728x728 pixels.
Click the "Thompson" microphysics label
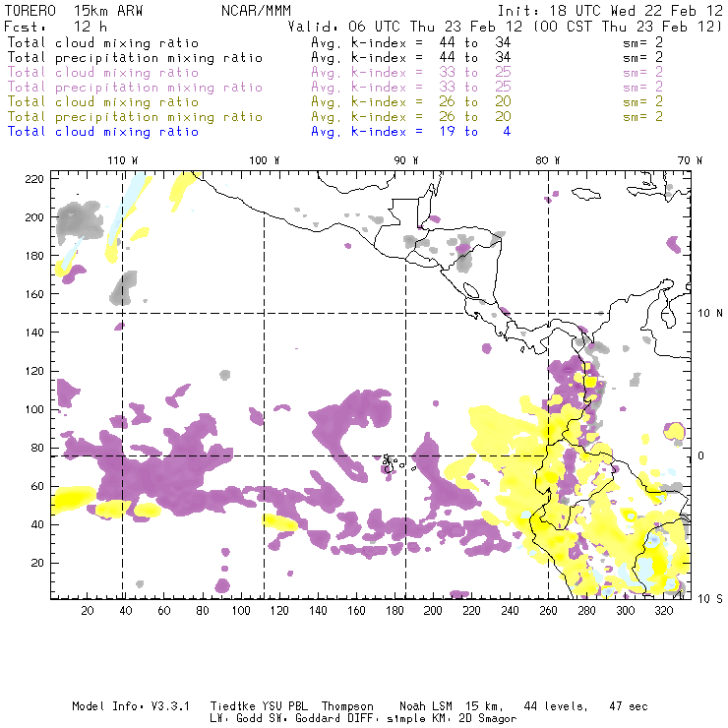pos(347,706)
